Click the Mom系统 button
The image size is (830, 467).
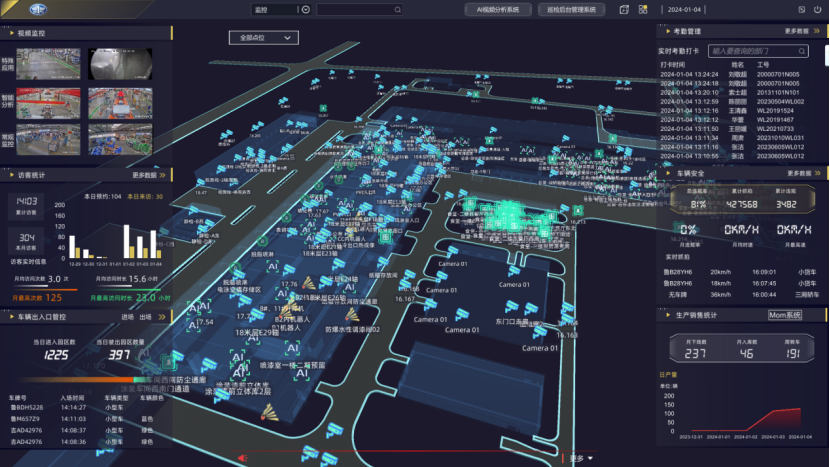(x=785, y=315)
